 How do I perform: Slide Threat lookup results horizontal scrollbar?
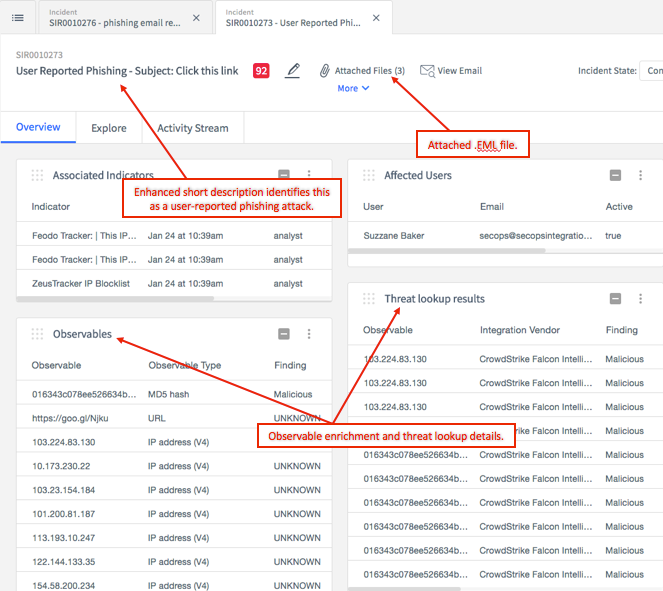pos(404,589)
